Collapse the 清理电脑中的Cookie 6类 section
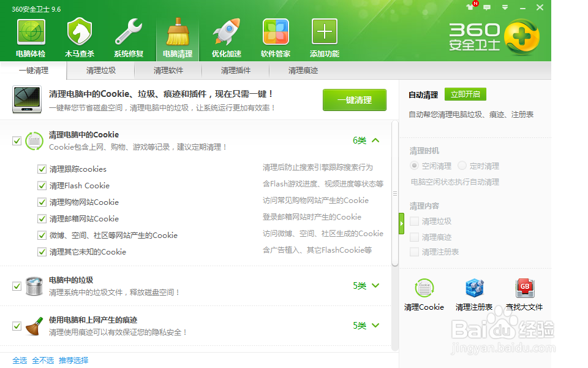The image size is (588, 368). [x=376, y=140]
